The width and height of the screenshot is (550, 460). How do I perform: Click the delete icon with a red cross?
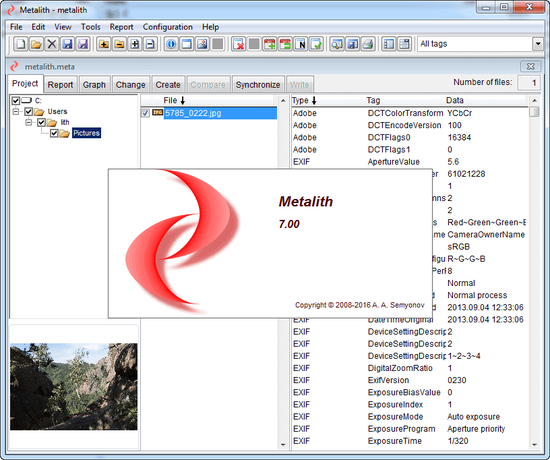239,44
